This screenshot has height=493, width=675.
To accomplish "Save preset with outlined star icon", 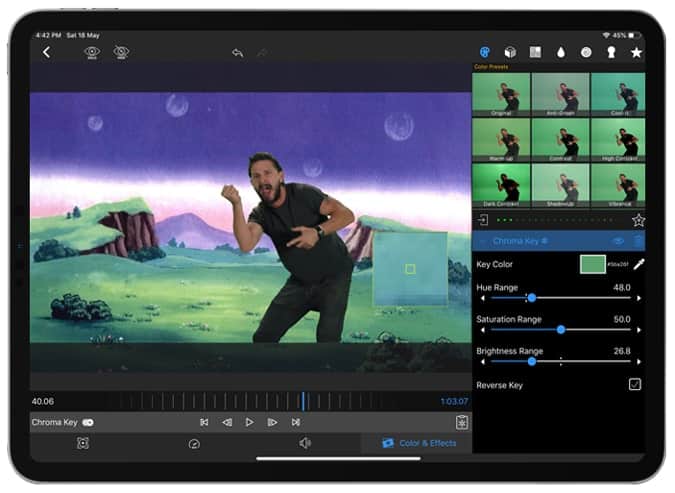I will pos(638,220).
